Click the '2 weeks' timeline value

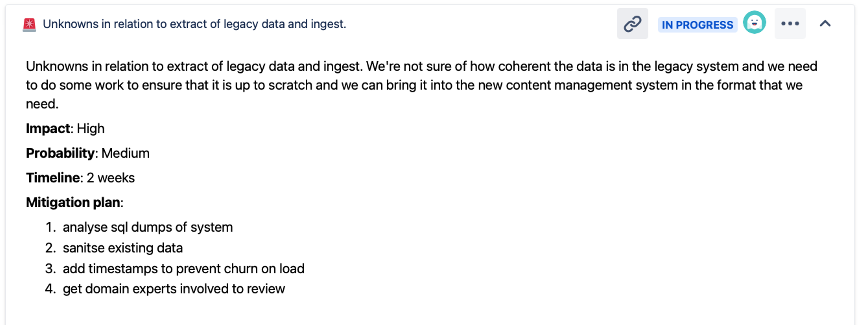tap(111, 178)
